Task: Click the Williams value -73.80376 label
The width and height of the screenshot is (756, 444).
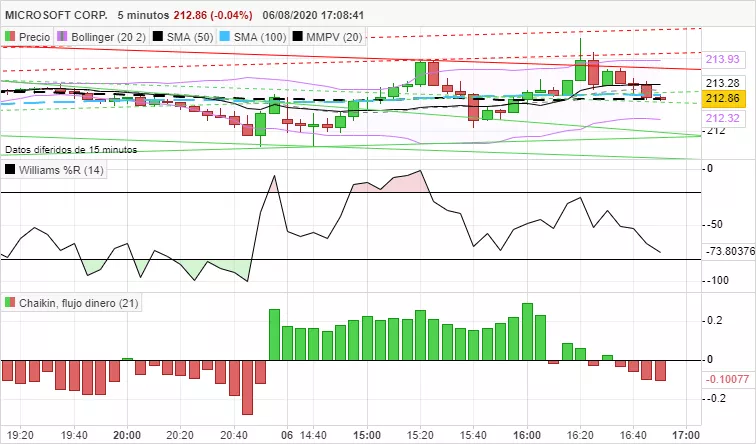Action: click(730, 251)
